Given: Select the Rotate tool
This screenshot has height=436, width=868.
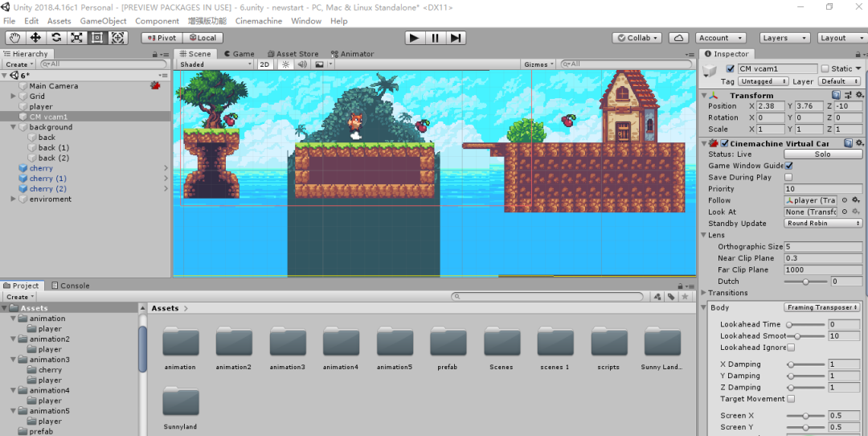Looking at the screenshot, I should [56, 38].
